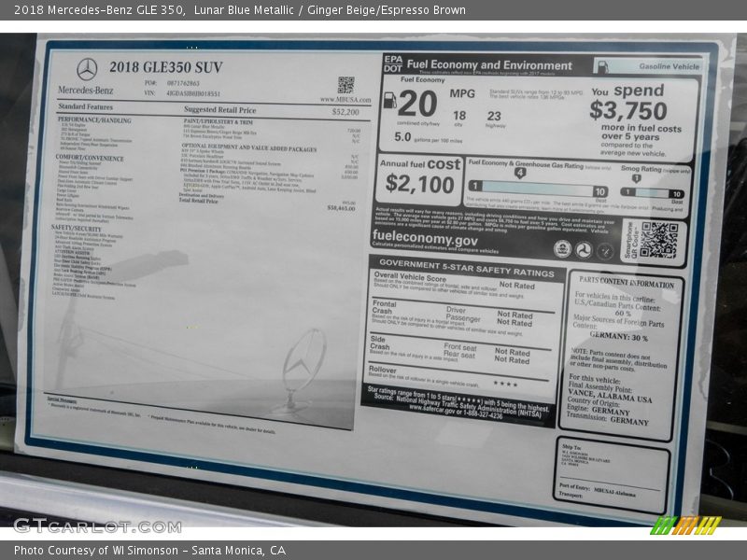Click 'GOVERNMENT 5-STAR SAFETY RATINGS' header
747x560 pixels.
[x=467, y=268]
